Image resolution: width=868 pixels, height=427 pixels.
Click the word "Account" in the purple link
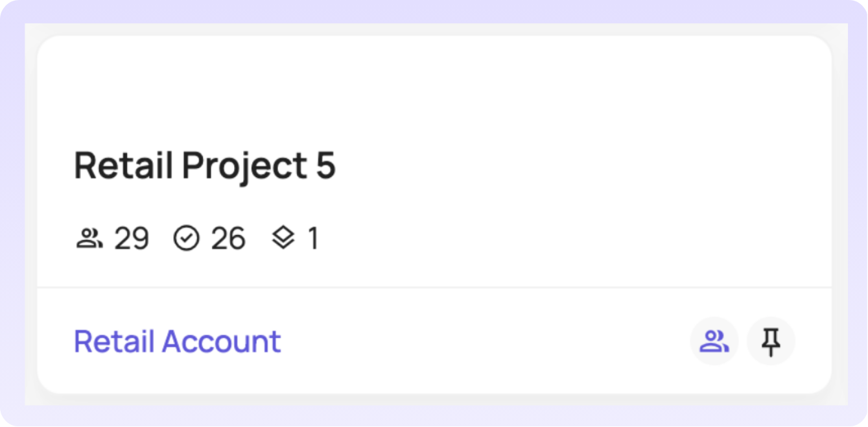click(221, 341)
